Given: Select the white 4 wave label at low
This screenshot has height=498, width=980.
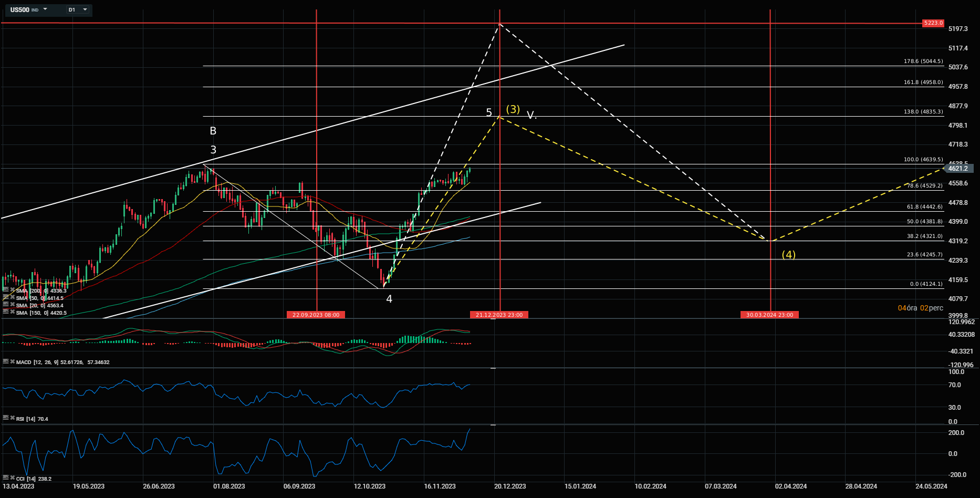Looking at the screenshot, I should point(389,299).
